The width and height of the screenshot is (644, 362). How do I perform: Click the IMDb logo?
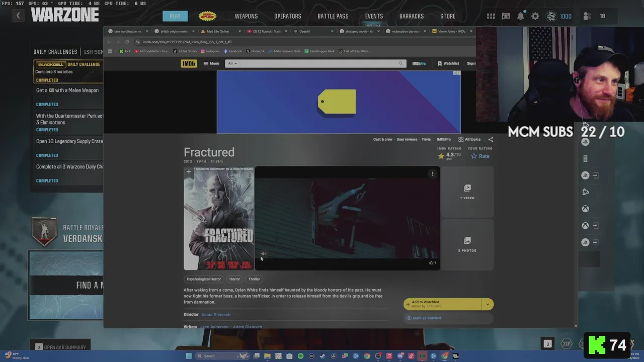pos(189,63)
